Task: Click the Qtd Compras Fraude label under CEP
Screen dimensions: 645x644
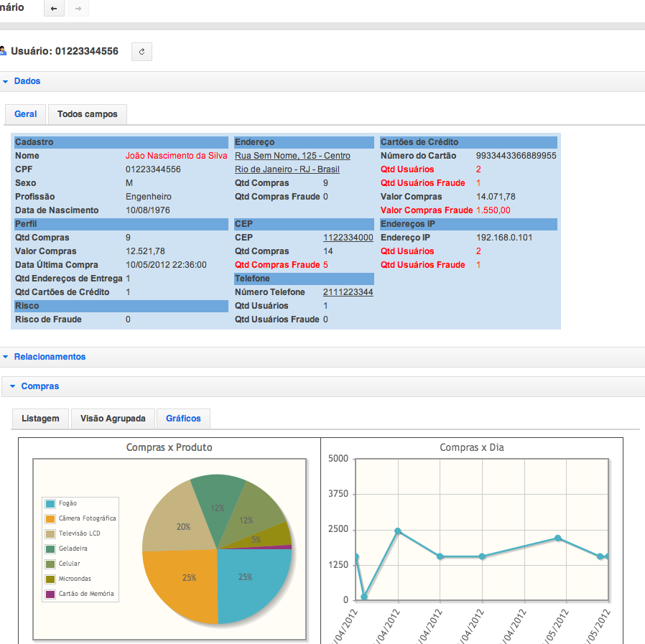Action: pos(277,265)
